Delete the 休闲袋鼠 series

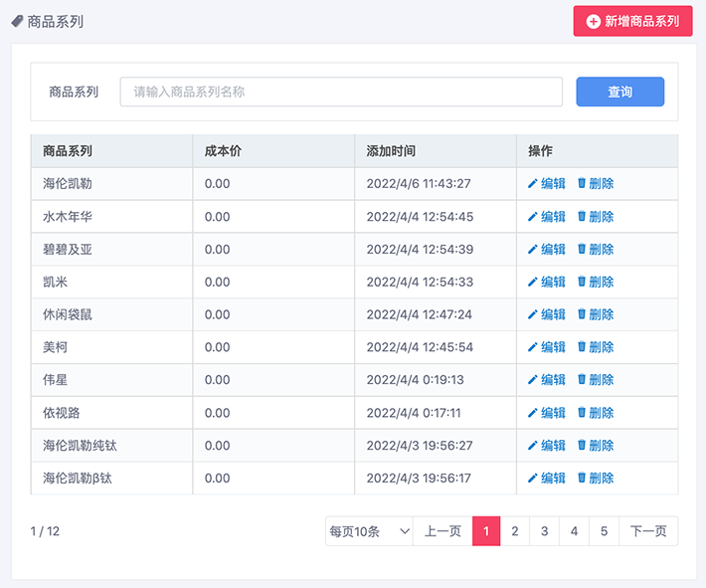pos(596,314)
